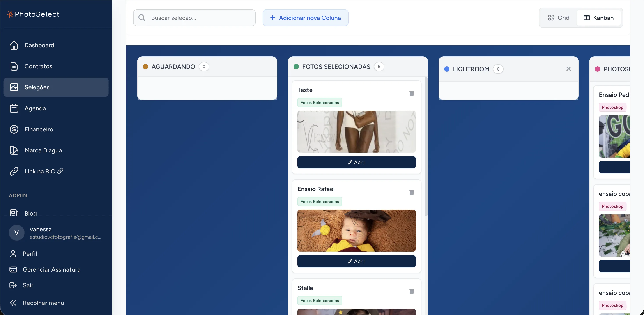The image size is (644, 315).
Task: Delete the Stella card with trash icon
Action: coord(412,292)
